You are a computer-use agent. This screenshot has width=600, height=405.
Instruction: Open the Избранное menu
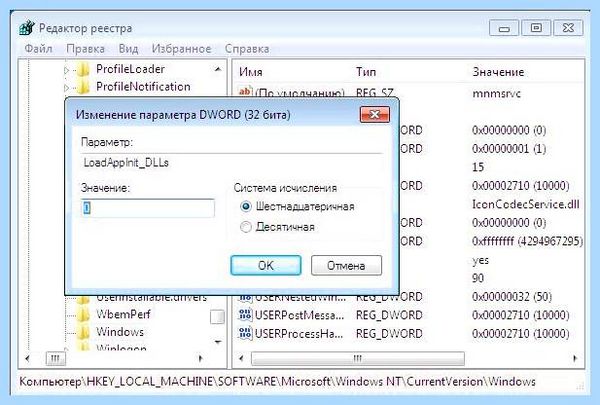click(181, 49)
